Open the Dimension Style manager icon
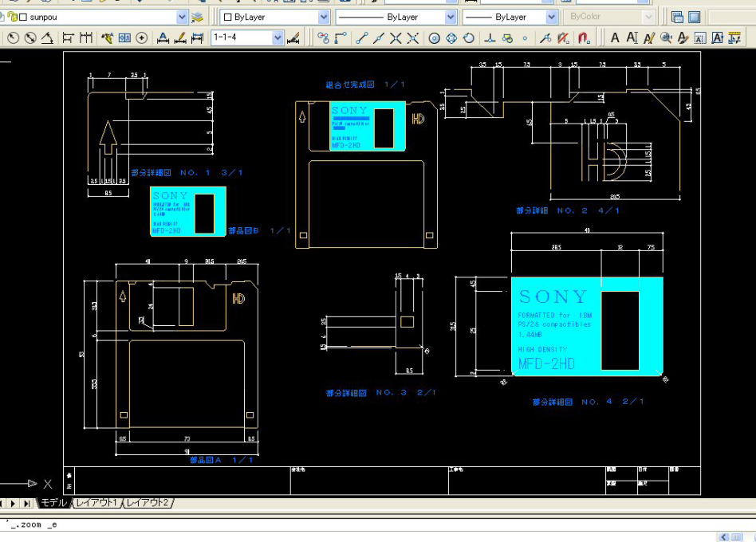 click(x=293, y=37)
